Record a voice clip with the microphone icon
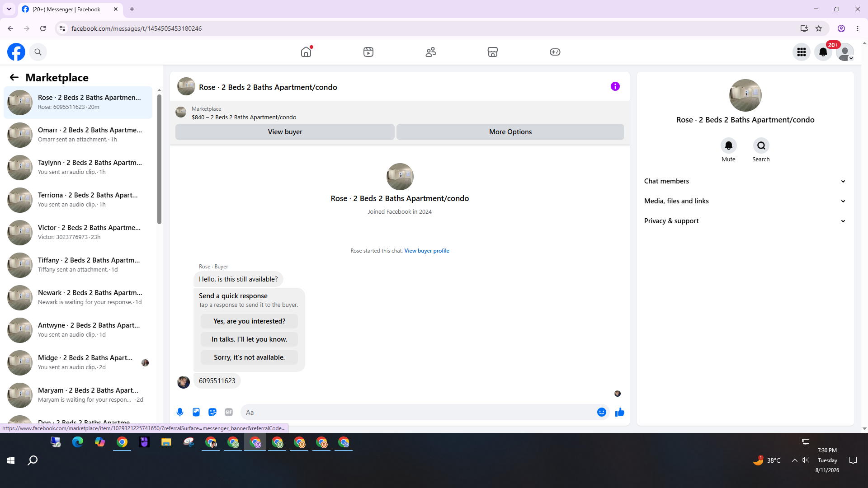This screenshot has height=488, width=868. (180, 412)
